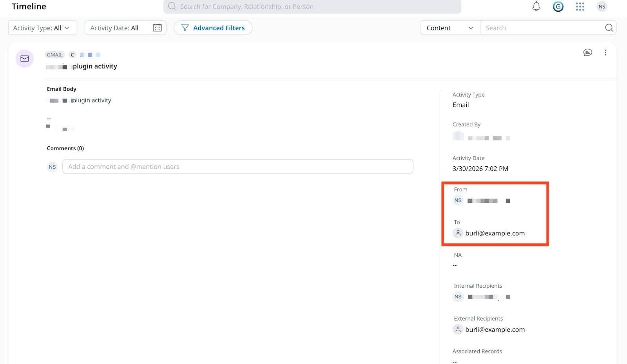Viewport: 627px width, 364px height.
Task: Click the GMAIL source tag
Action: pos(55,55)
